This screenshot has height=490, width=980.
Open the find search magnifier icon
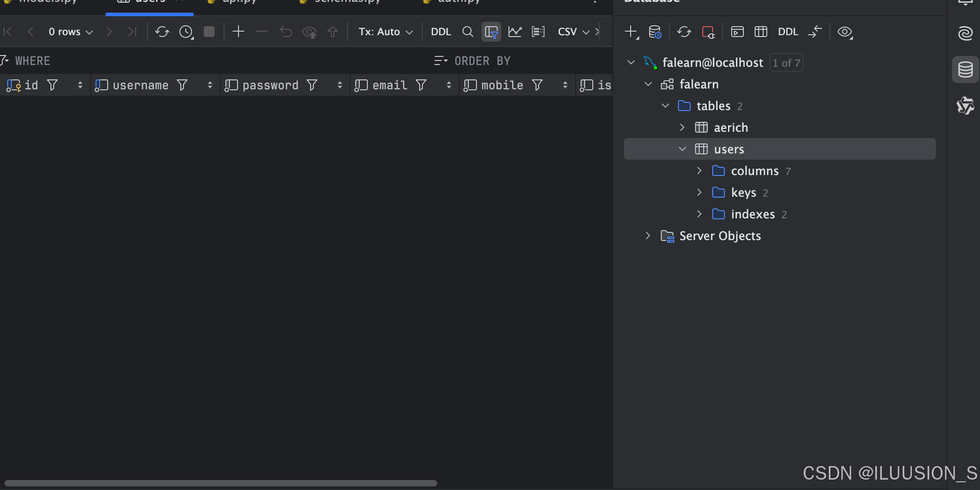point(467,32)
